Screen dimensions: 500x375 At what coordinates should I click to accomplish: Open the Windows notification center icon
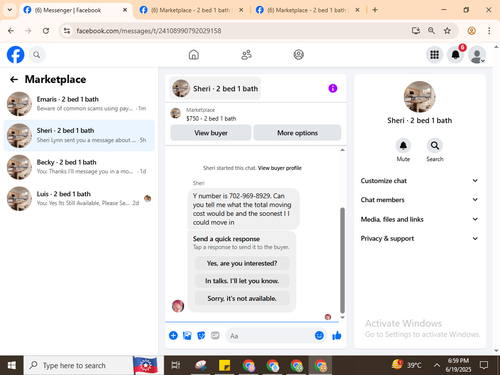tap(484, 365)
